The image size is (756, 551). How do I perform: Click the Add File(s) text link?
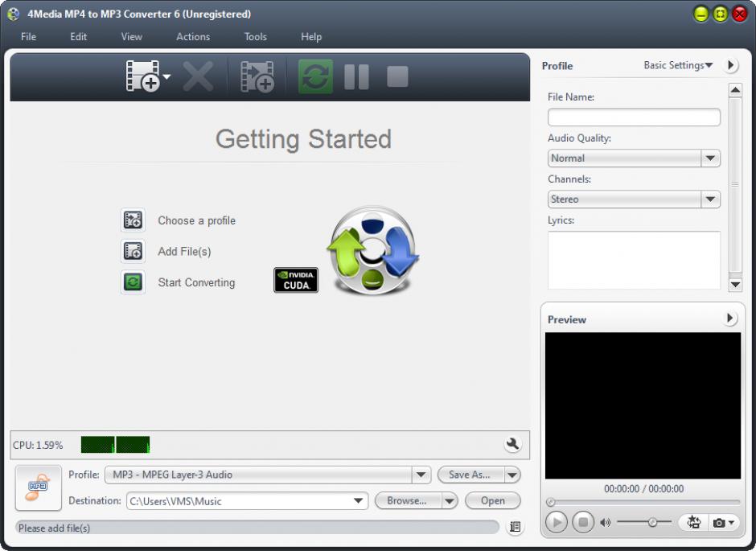[184, 251]
